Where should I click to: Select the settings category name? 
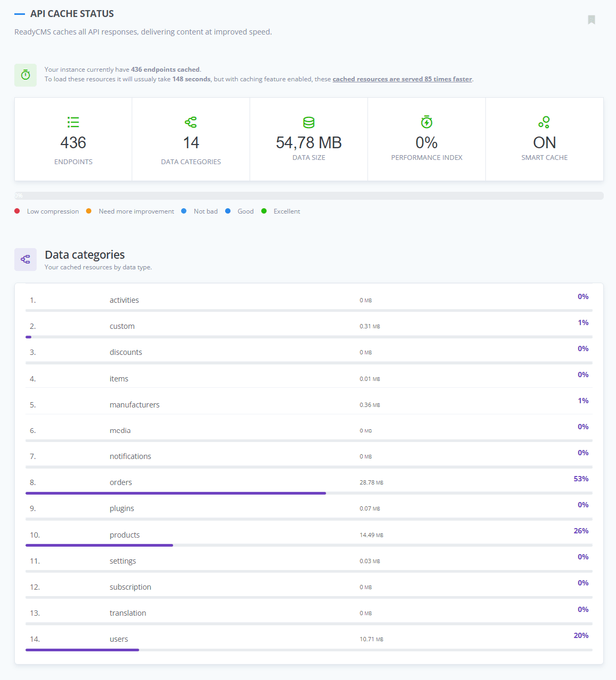click(x=123, y=561)
